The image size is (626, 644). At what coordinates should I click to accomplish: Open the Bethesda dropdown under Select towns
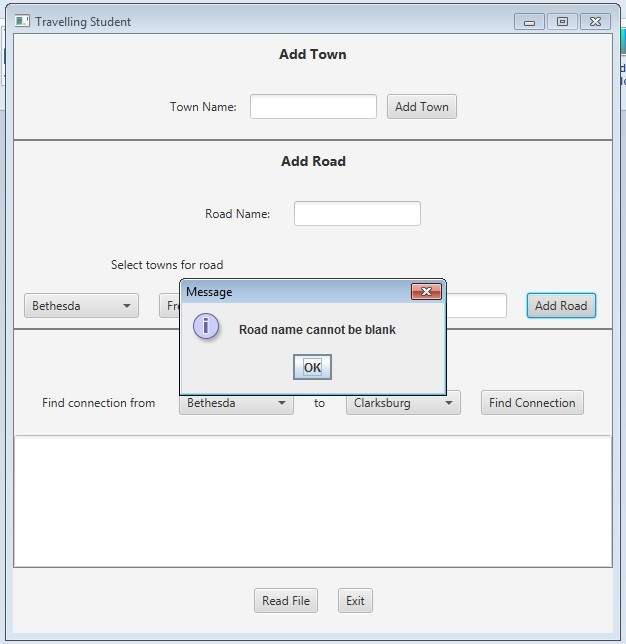coord(81,306)
